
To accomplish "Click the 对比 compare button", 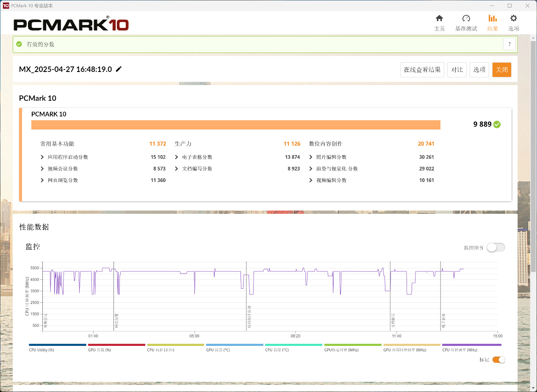I will [x=457, y=70].
